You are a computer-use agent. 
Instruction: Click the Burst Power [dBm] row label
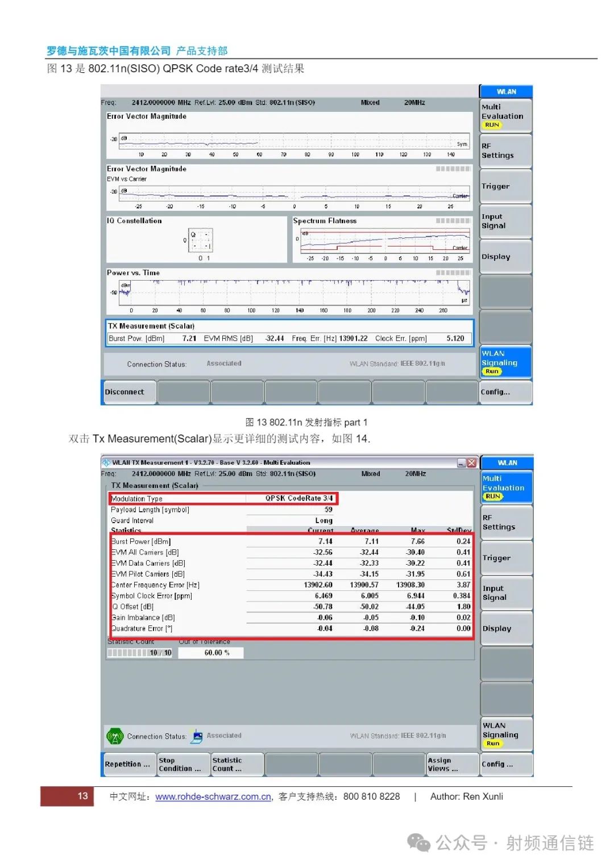tap(141, 542)
